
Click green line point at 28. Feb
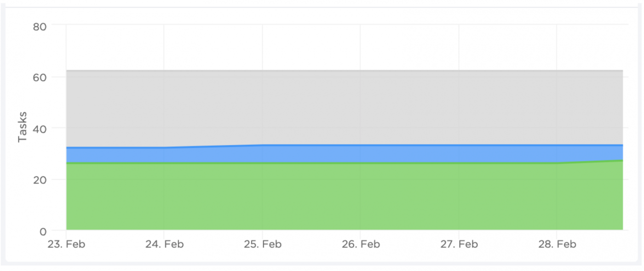(557, 163)
